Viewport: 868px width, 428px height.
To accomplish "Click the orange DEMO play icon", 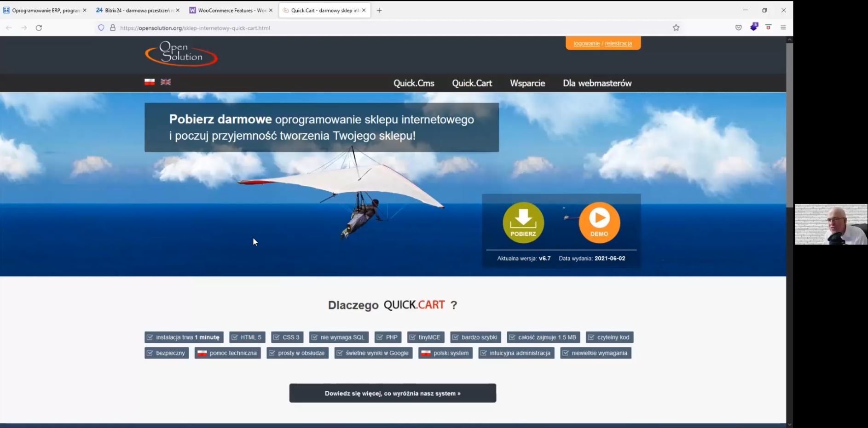I will click(599, 223).
